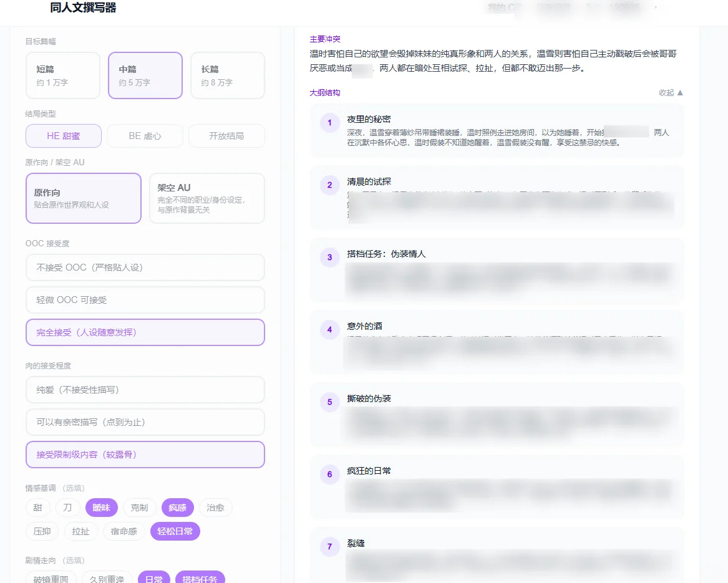The image size is (728, 583).
Task: Click chapter number 6 badge
Action: [x=329, y=475]
